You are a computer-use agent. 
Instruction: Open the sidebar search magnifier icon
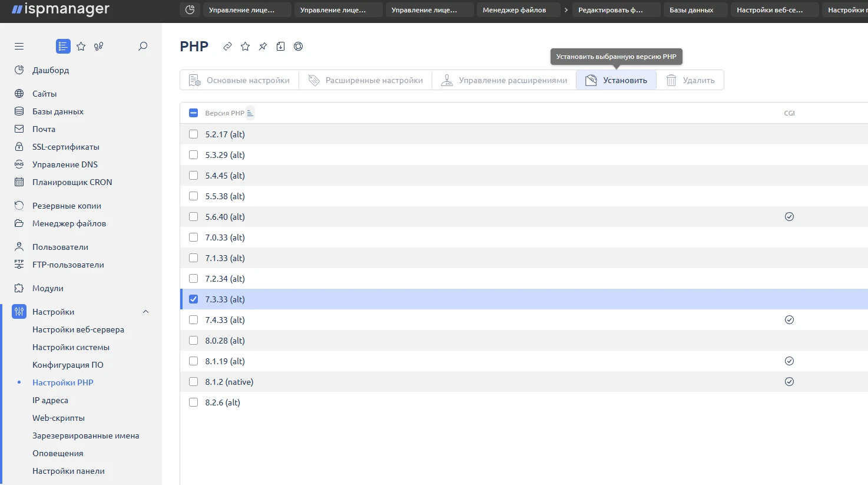143,47
